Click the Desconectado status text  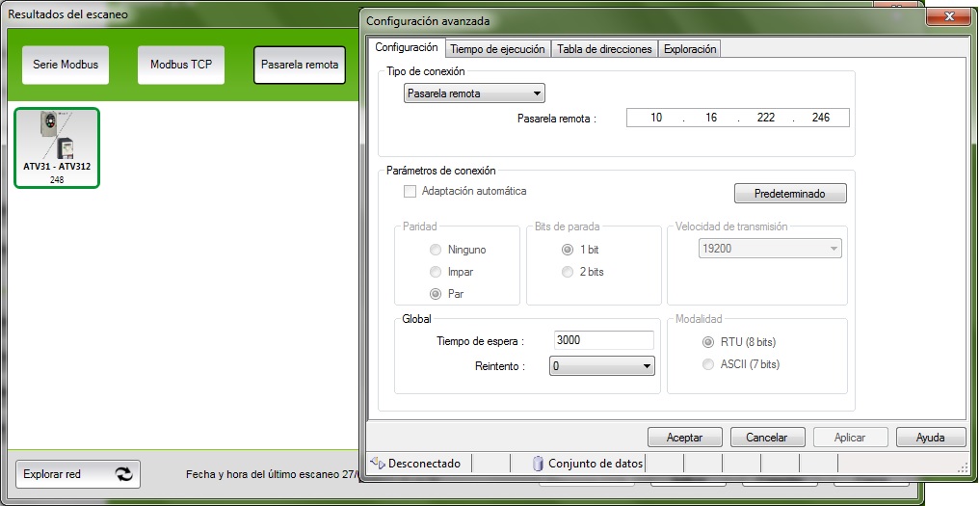[x=424, y=464]
